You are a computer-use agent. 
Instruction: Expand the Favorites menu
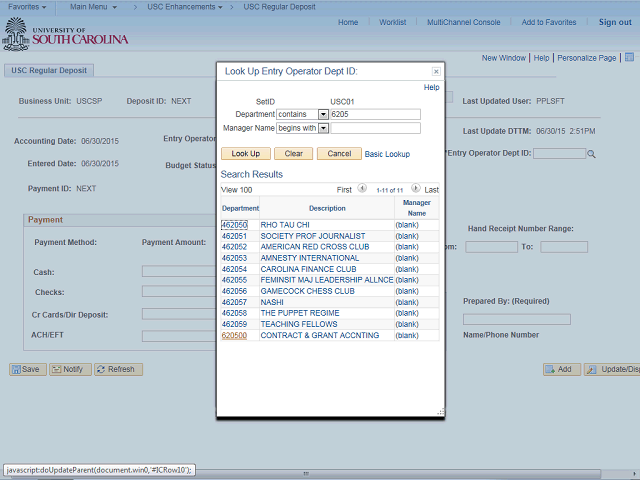[x=30, y=7]
